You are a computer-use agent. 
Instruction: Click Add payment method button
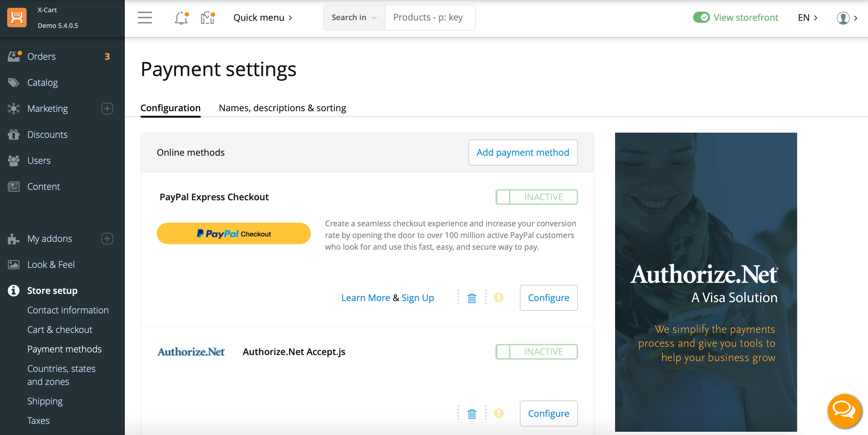click(x=523, y=152)
